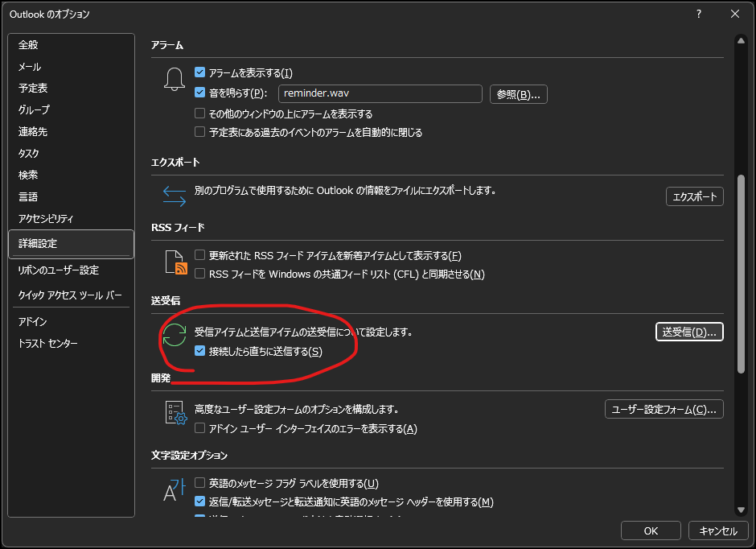Click the reminder.wav sound file field
Screen dimensions: 756x549
click(x=380, y=93)
